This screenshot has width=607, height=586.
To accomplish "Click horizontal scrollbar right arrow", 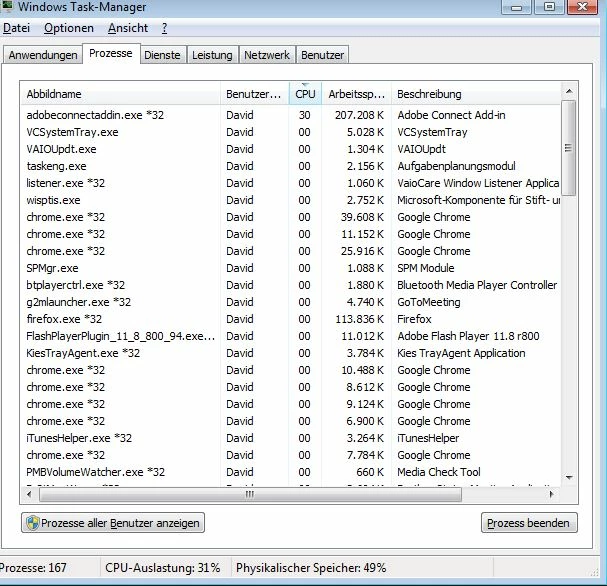I will point(551,494).
